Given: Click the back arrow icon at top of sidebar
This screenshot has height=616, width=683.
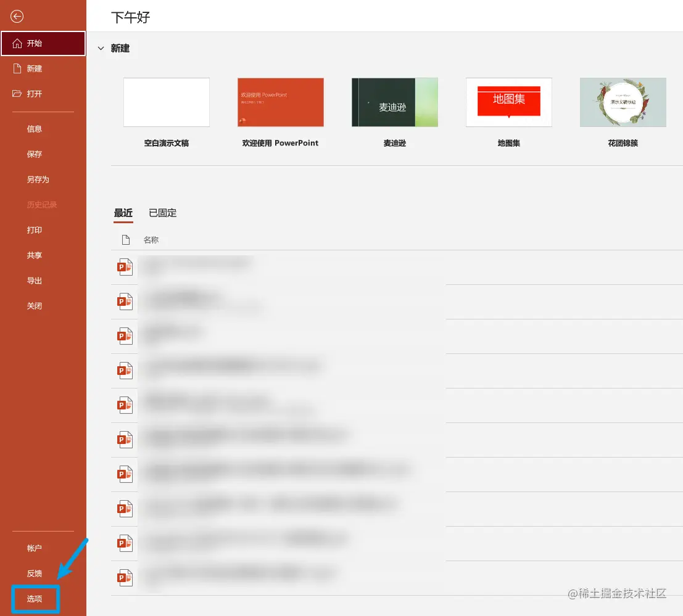Looking at the screenshot, I should pos(17,17).
